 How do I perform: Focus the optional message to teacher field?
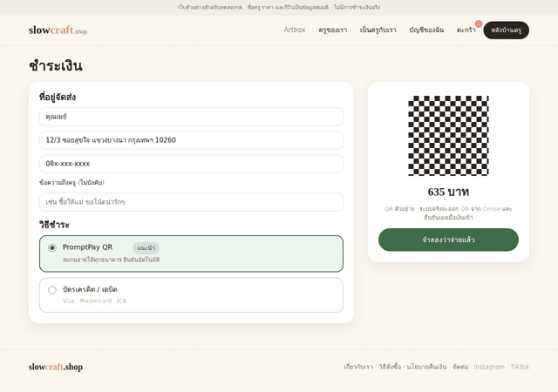tap(191, 202)
